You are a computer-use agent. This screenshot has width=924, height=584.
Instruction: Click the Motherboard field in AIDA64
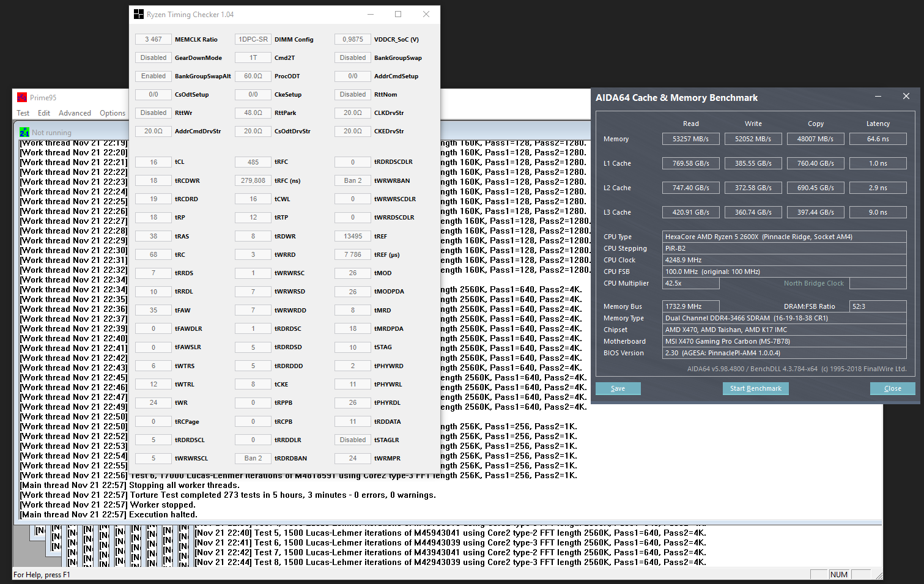(x=785, y=341)
